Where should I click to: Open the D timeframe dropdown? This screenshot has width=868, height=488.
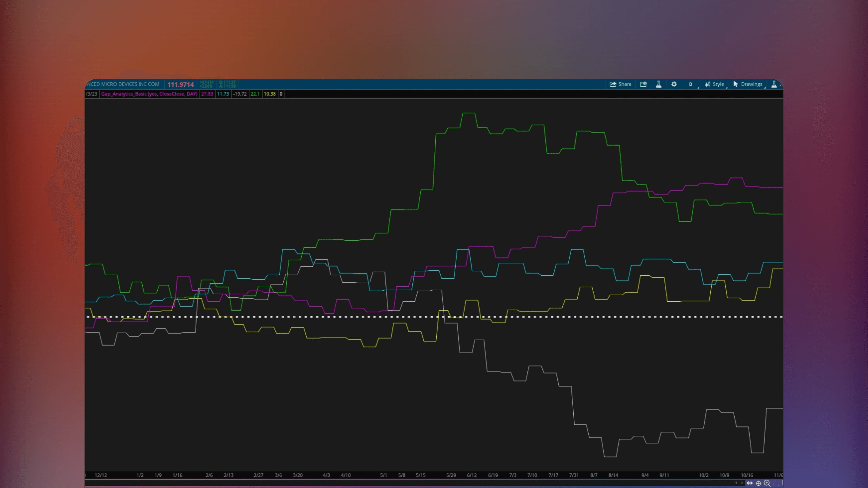click(x=691, y=84)
